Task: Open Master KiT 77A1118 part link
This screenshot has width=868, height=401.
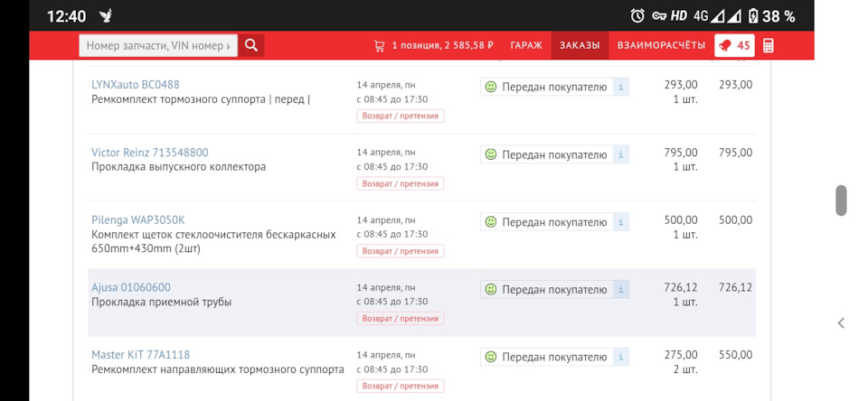Action: 141,355
